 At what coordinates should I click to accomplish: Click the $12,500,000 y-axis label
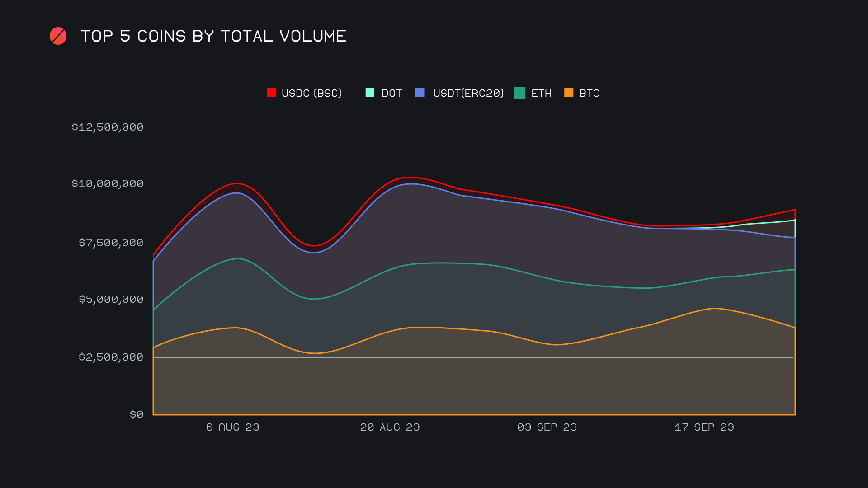coord(108,127)
